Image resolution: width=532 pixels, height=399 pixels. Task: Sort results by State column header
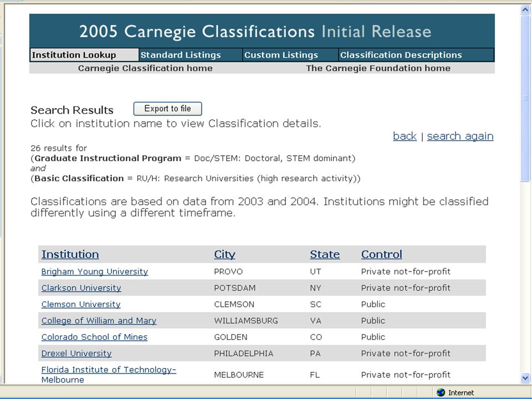tap(325, 254)
